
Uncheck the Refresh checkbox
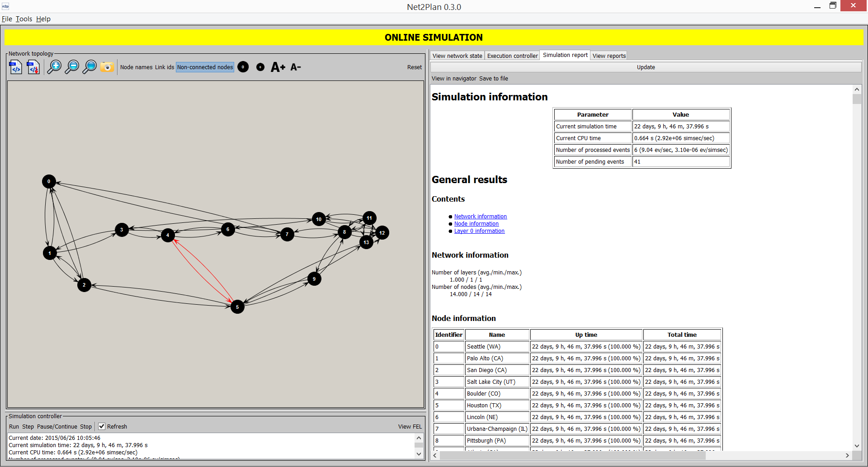102,426
